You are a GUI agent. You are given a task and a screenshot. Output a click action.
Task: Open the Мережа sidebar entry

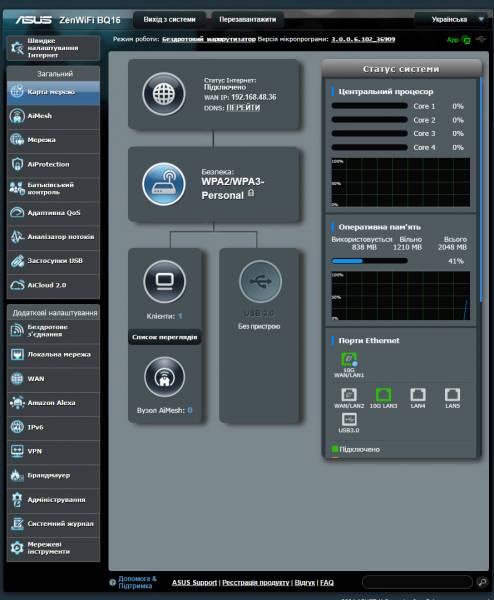point(53,140)
